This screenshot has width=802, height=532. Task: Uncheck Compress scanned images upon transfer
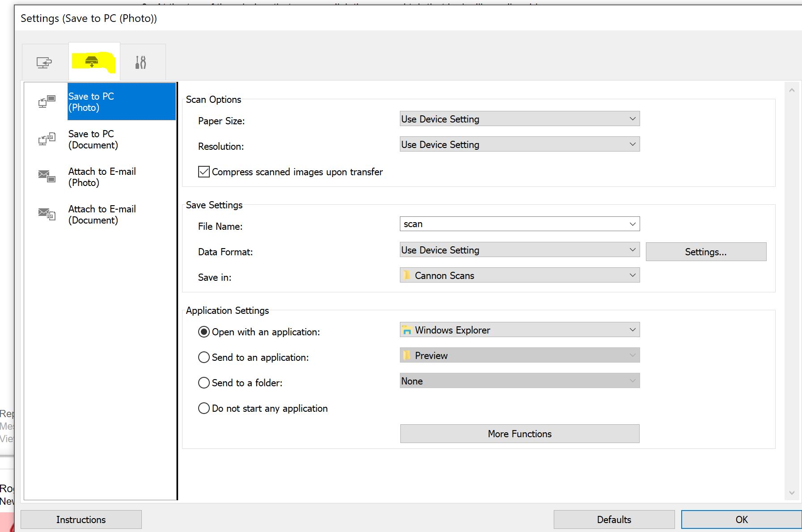tap(204, 172)
